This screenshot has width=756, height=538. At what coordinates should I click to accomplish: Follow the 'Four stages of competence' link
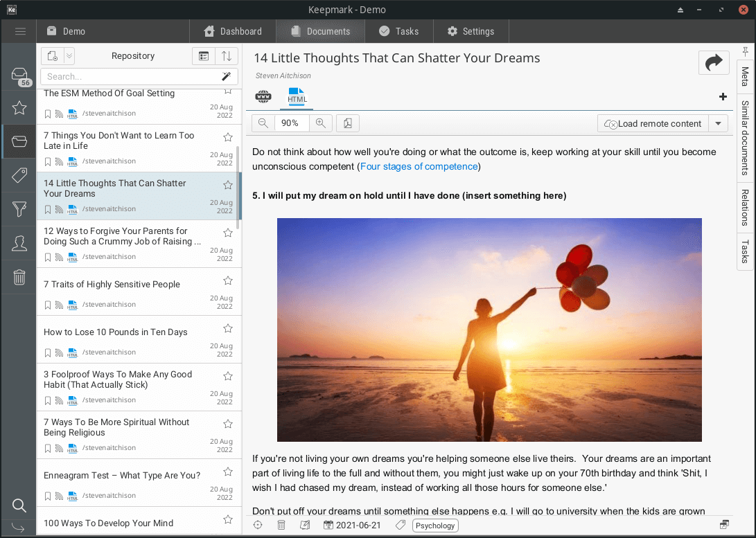(x=419, y=166)
